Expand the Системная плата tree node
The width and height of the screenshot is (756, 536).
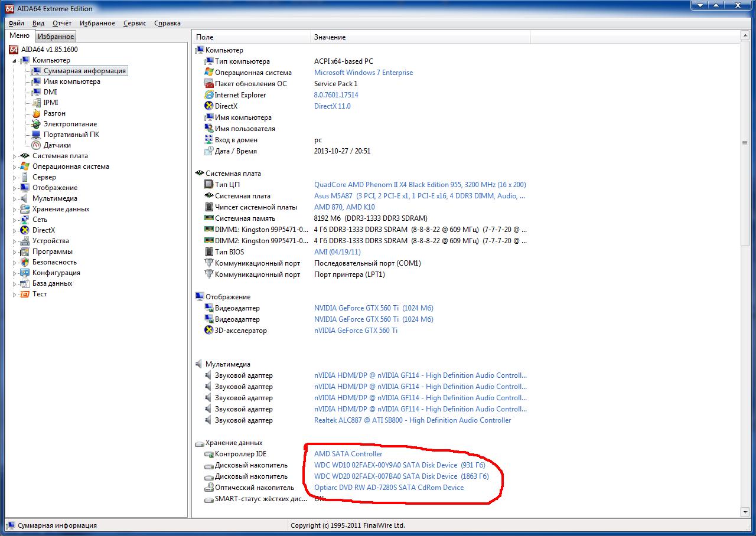pyautogui.click(x=15, y=156)
